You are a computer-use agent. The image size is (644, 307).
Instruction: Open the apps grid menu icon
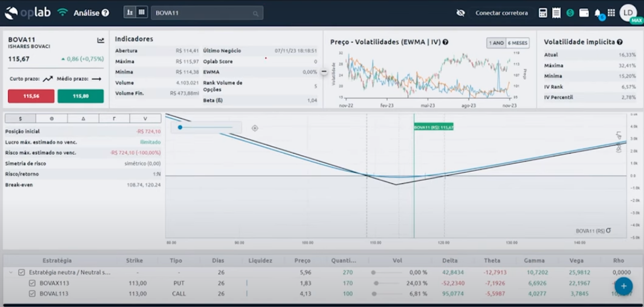611,13
